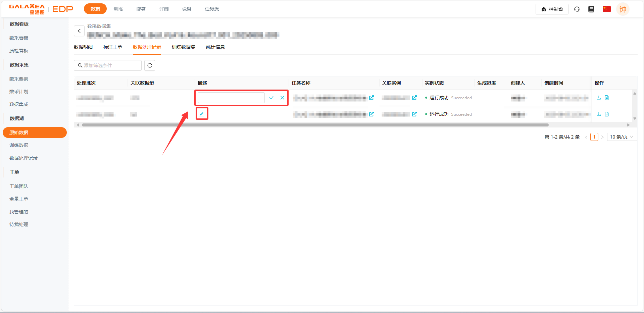Open the language flag selector
This screenshot has width=644, height=313.
[x=606, y=9]
